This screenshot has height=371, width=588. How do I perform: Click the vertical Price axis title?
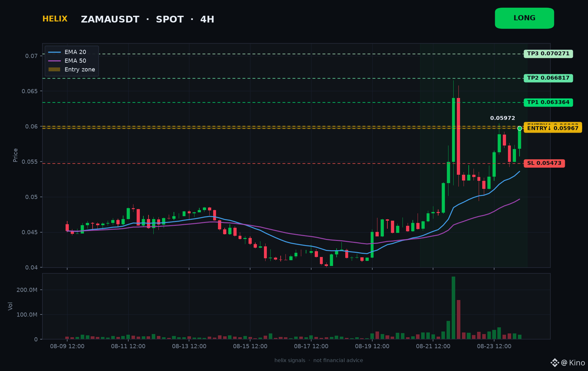(15, 155)
